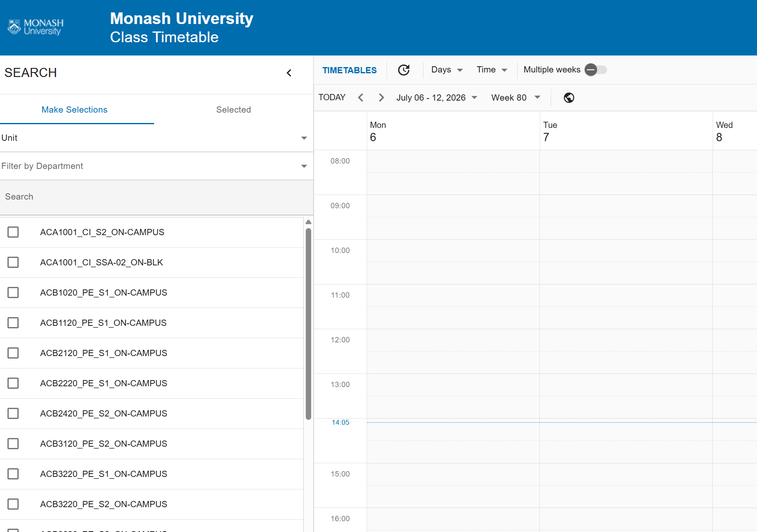Click the Search input field
Viewport: 757px width, 532px height.
click(x=156, y=197)
